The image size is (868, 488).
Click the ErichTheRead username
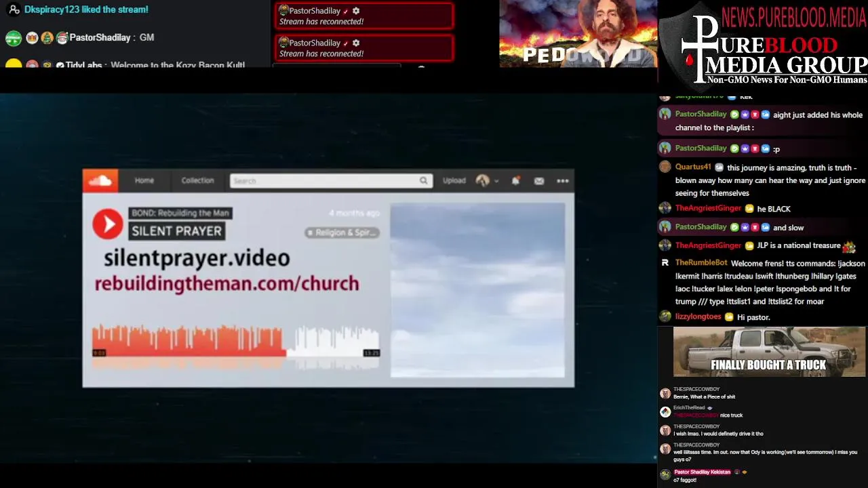[x=689, y=408]
